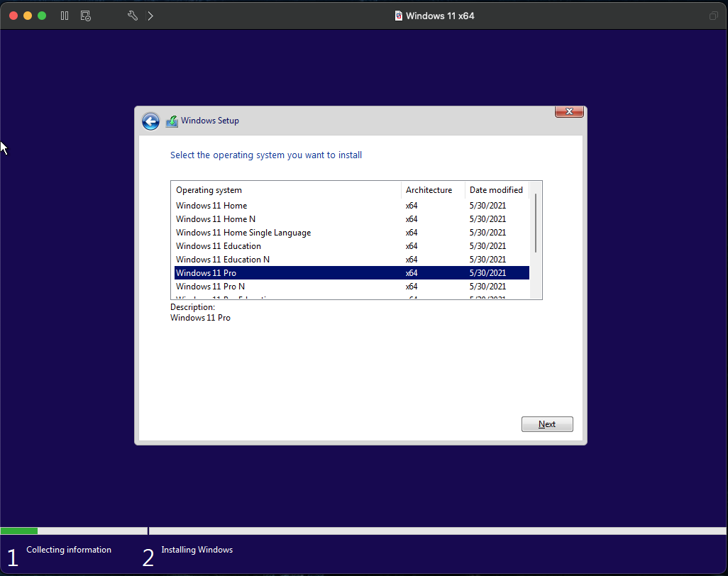This screenshot has width=728, height=576.
Task: Click the Windows Setup installer icon
Action: [172, 121]
